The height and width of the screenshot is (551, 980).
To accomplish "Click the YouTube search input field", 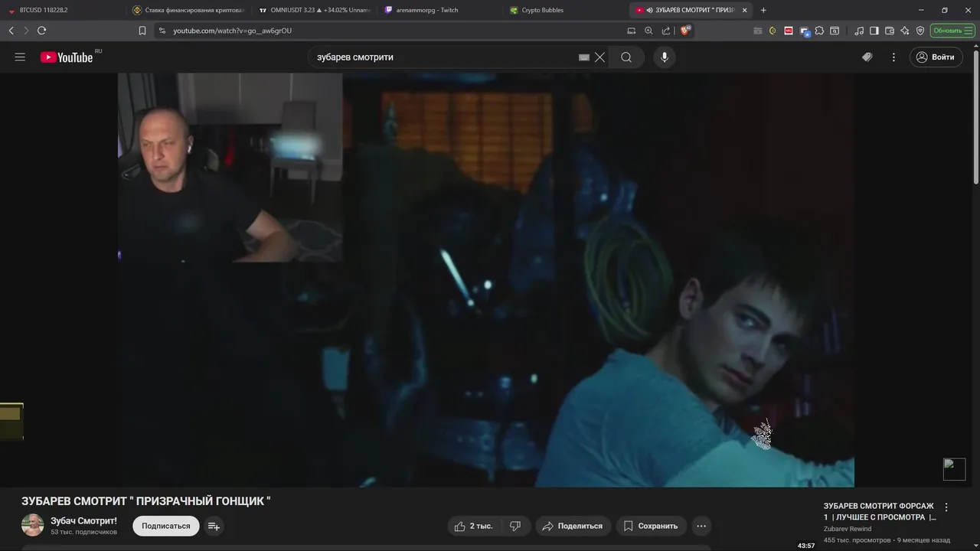I will 446,57.
